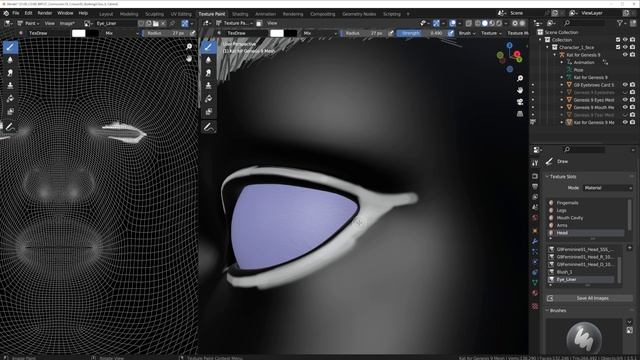Viewport: 640px width, 360px height.
Task: Adjust the Strength slider in viewport header
Action: (421, 33)
